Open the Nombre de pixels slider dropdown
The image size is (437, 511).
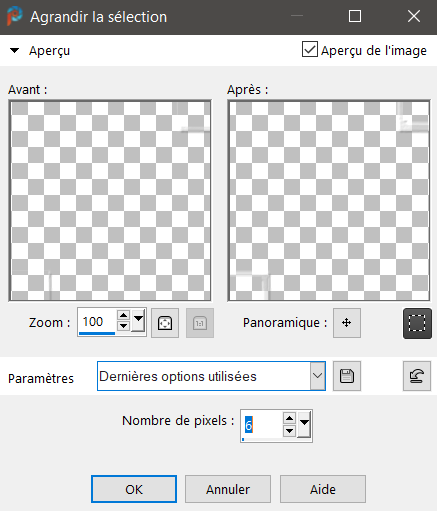click(304, 424)
